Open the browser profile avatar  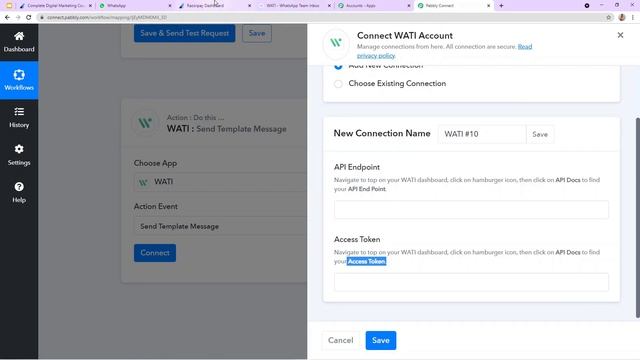[x=622, y=18]
